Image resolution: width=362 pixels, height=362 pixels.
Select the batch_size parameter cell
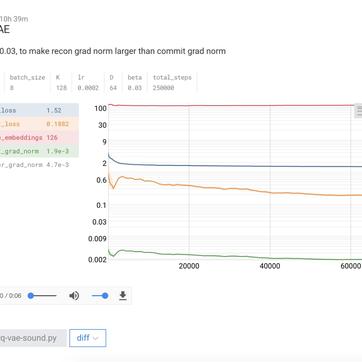(27, 82)
